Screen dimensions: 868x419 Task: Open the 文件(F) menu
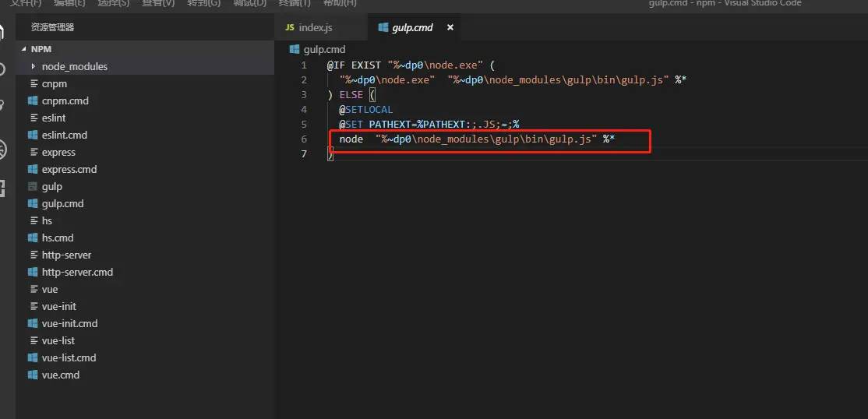(x=26, y=3)
